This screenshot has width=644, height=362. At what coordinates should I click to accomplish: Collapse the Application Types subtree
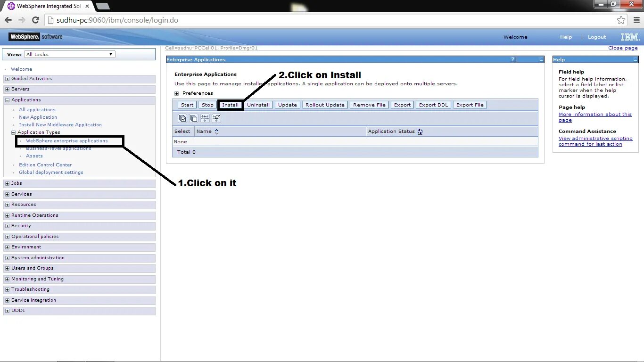click(14, 132)
